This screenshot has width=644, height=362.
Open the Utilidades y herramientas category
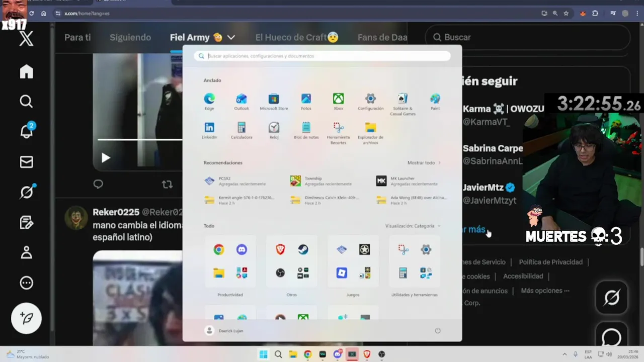414,261
